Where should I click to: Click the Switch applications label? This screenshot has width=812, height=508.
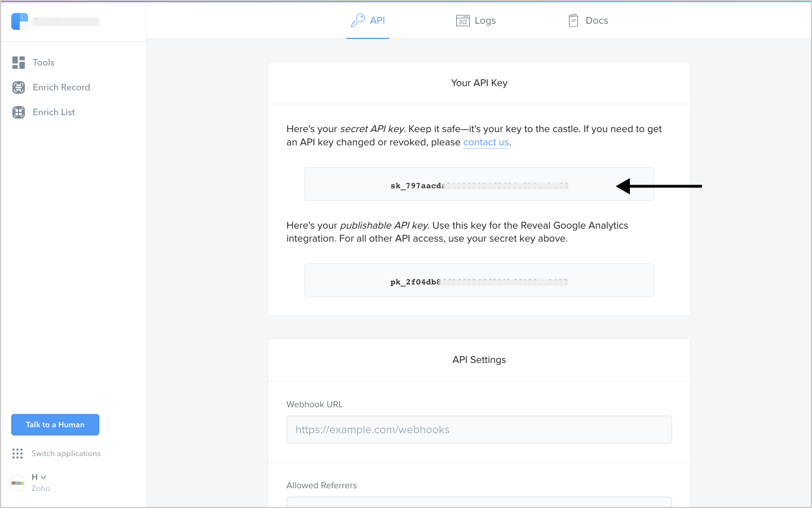(66, 454)
